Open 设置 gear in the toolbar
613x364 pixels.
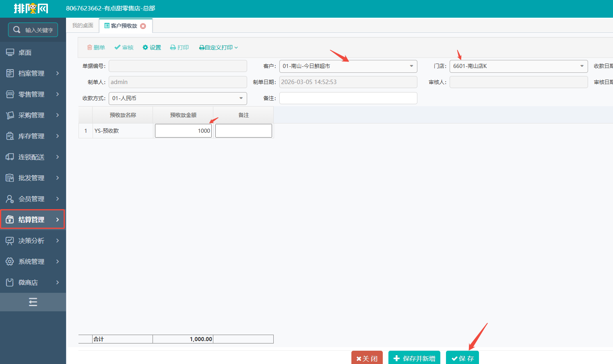[x=152, y=47]
